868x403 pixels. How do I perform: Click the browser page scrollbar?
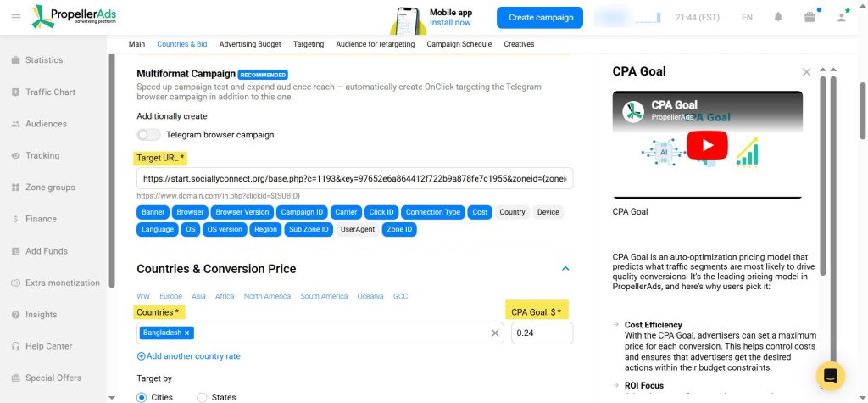coord(862,111)
